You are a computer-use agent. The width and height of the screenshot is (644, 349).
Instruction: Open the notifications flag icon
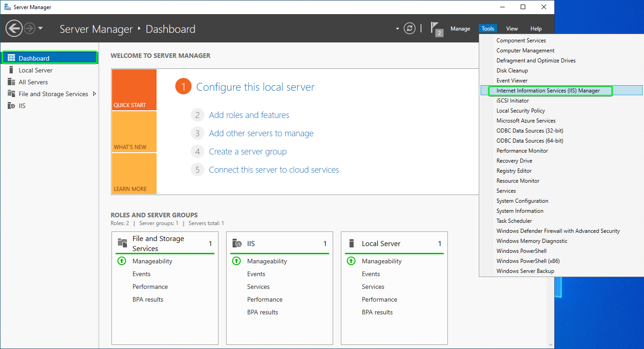click(x=436, y=29)
